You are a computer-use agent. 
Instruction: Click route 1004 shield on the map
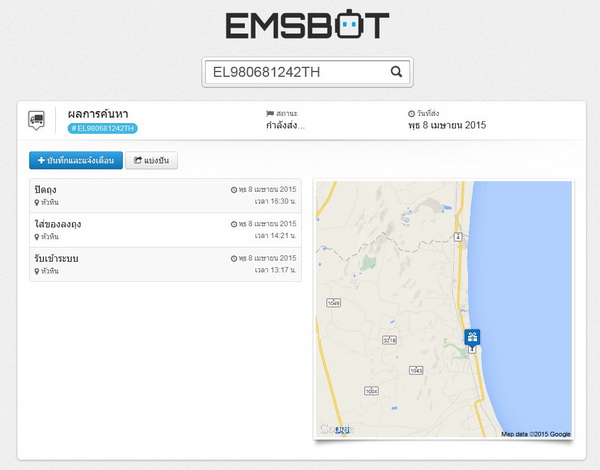371,391
